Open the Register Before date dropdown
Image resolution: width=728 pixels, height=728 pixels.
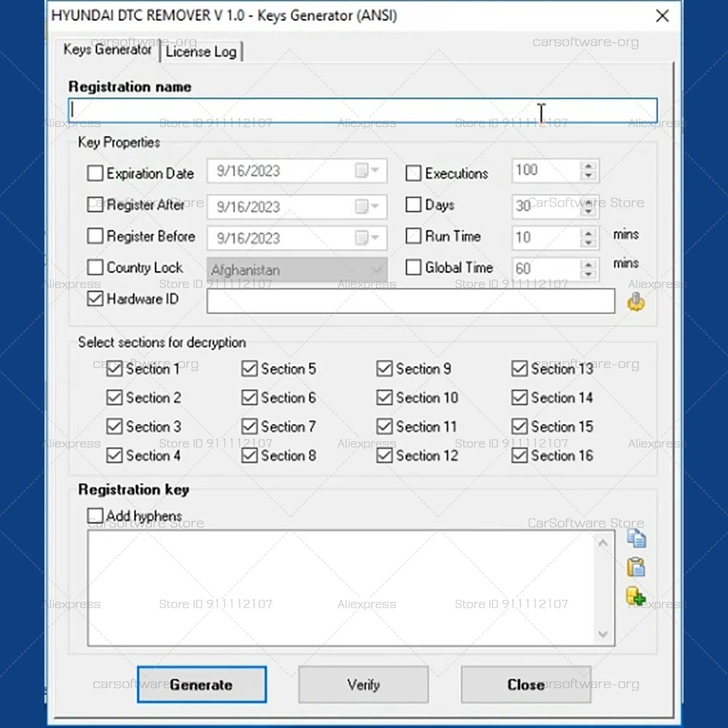(368, 238)
